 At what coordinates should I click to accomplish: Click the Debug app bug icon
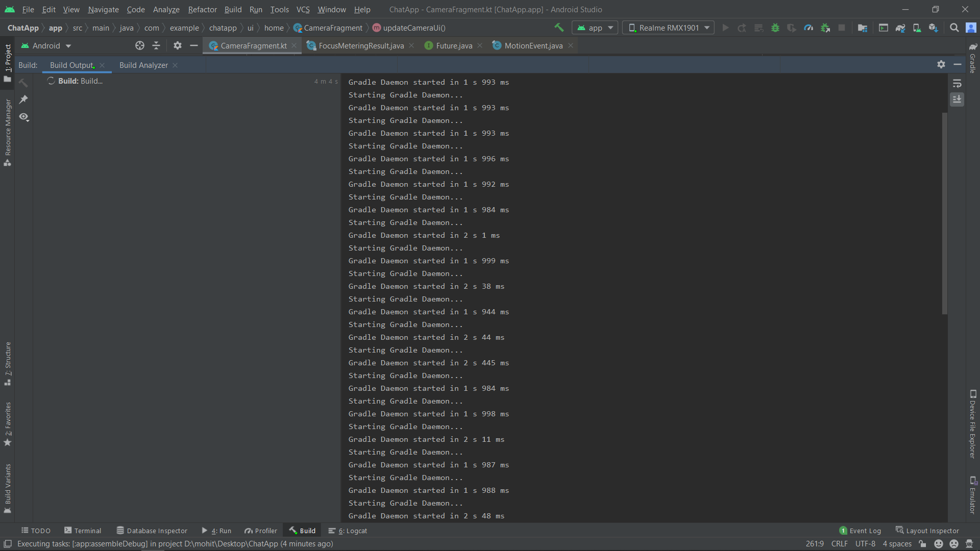[x=775, y=28]
